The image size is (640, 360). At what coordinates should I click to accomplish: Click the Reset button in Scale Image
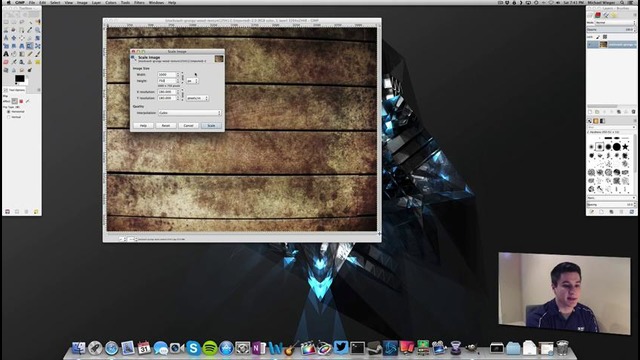165,125
